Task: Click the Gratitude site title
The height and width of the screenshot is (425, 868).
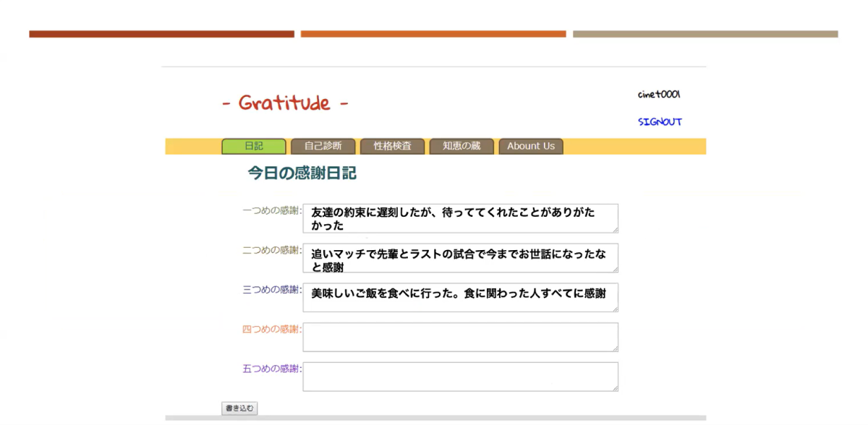Action: point(285,103)
